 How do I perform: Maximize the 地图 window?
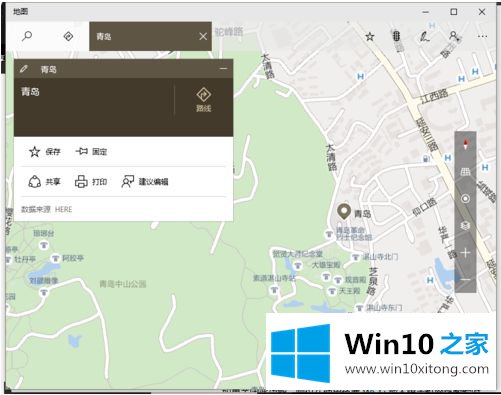[454, 12]
